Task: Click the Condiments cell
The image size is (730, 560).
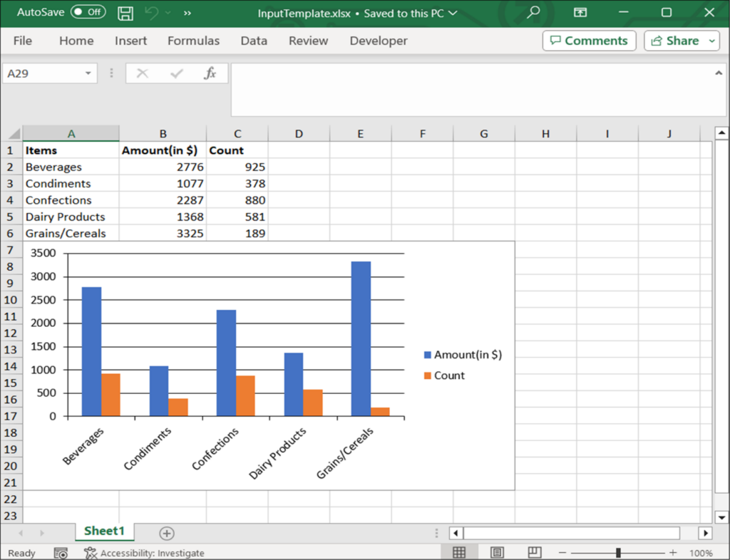Action: point(71,184)
